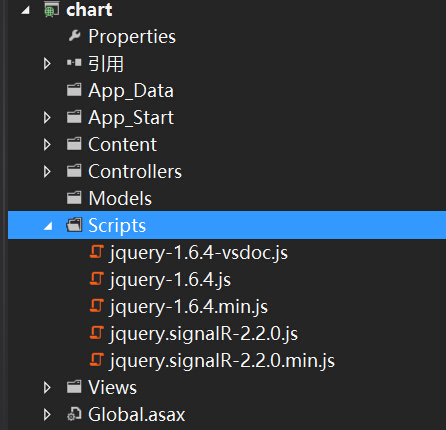
Task: Click the App_Start folder icon
Action: tap(74, 117)
